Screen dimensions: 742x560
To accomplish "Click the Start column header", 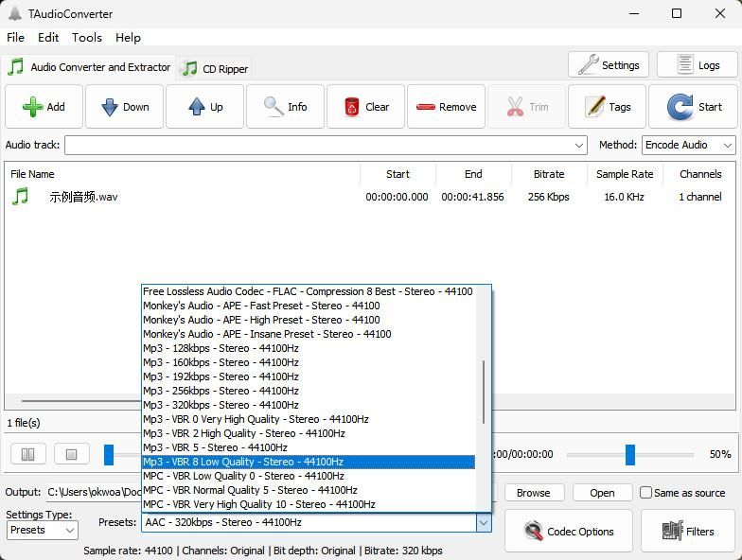I will coord(397,174).
